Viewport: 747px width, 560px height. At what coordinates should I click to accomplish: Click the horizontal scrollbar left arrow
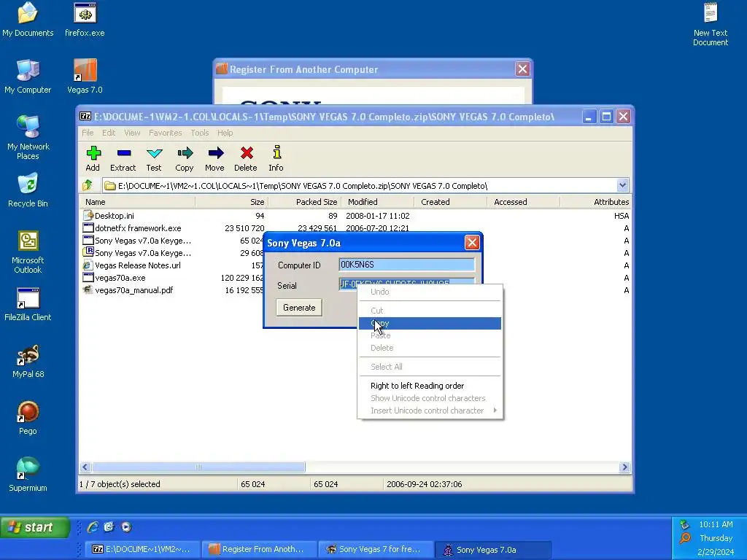click(85, 467)
